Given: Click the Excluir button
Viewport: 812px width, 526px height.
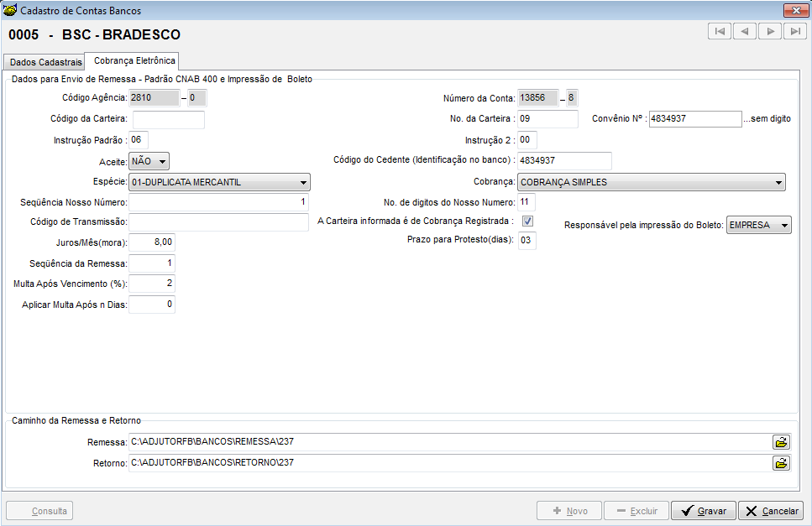Looking at the screenshot, I should coord(637,511).
